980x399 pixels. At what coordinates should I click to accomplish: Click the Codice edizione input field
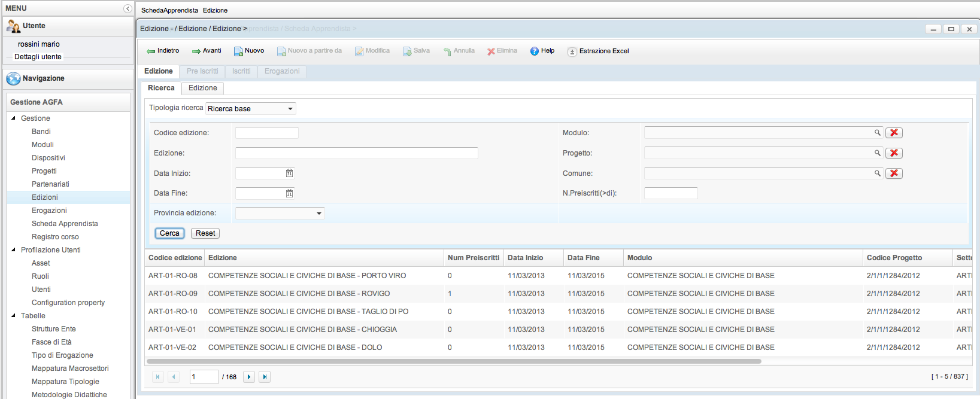[266, 133]
